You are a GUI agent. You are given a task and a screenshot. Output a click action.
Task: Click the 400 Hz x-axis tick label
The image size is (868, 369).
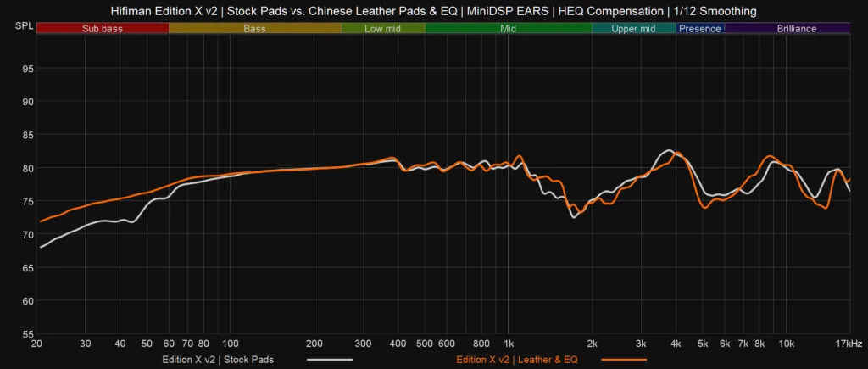click(398, 344)
